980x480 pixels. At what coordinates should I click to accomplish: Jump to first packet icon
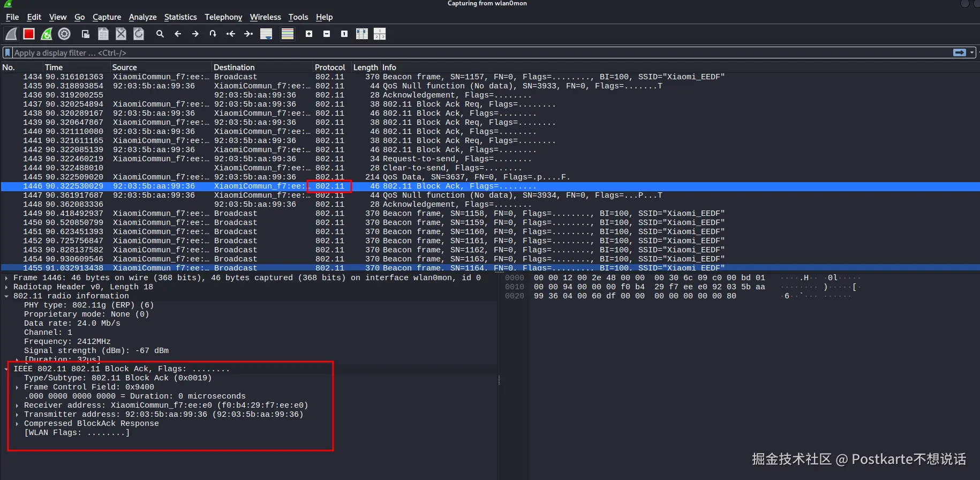[231, 34]
